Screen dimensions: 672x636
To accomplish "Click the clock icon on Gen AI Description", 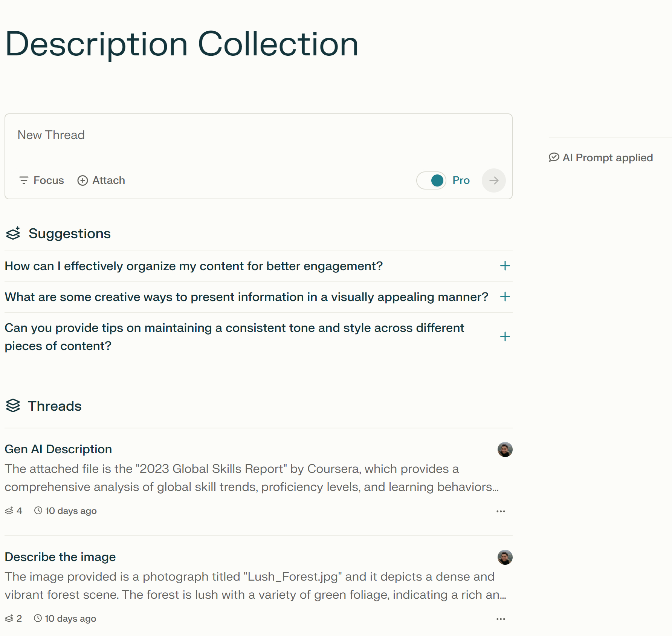I will click(x=38, y=511).
